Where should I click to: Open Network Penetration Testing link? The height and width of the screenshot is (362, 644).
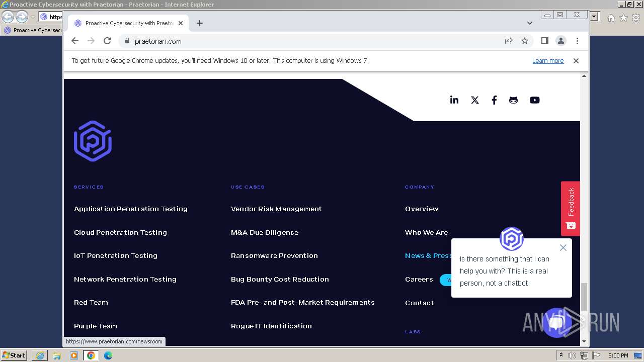point(125,279)
